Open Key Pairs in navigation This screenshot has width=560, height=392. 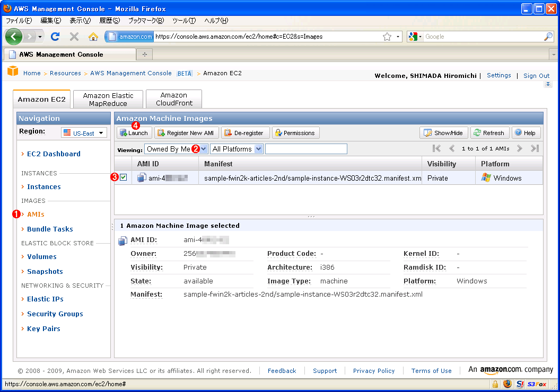pos(43,329)
